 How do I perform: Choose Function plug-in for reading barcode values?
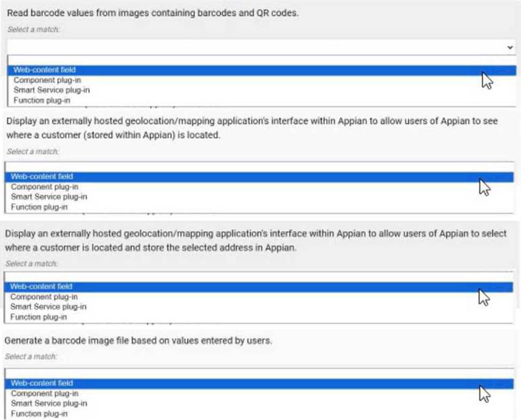[262, 100]
